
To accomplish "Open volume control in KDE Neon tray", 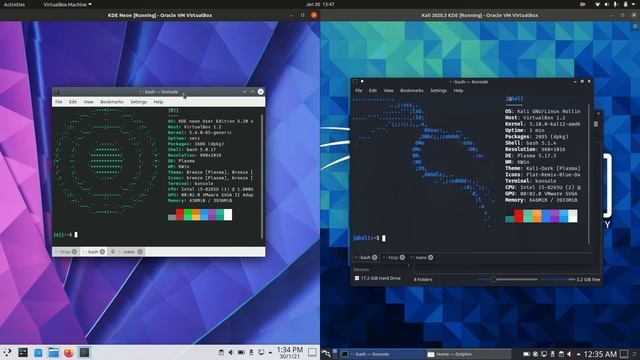I will 231,352.
